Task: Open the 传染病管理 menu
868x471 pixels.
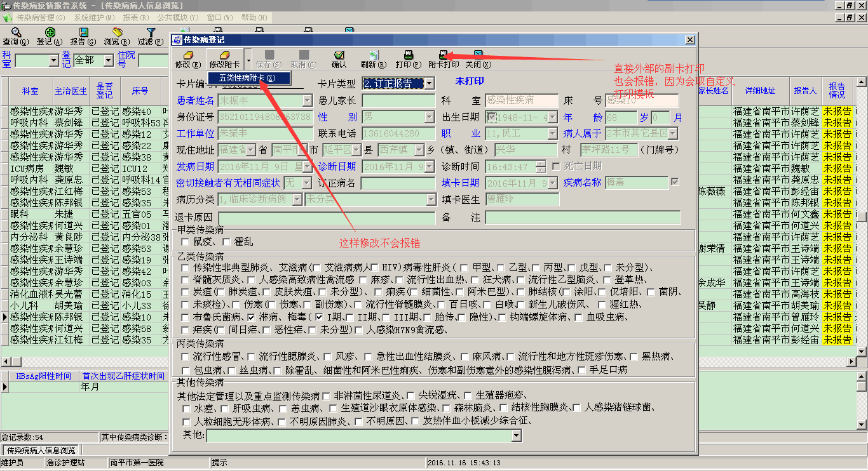Action: pyautogui.click(x=41, y=17)
